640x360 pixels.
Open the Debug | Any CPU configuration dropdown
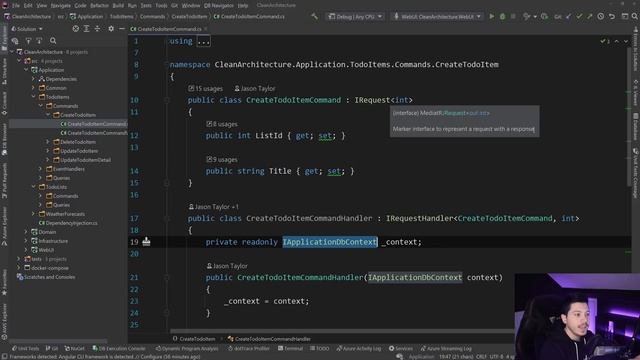point(355,17)
